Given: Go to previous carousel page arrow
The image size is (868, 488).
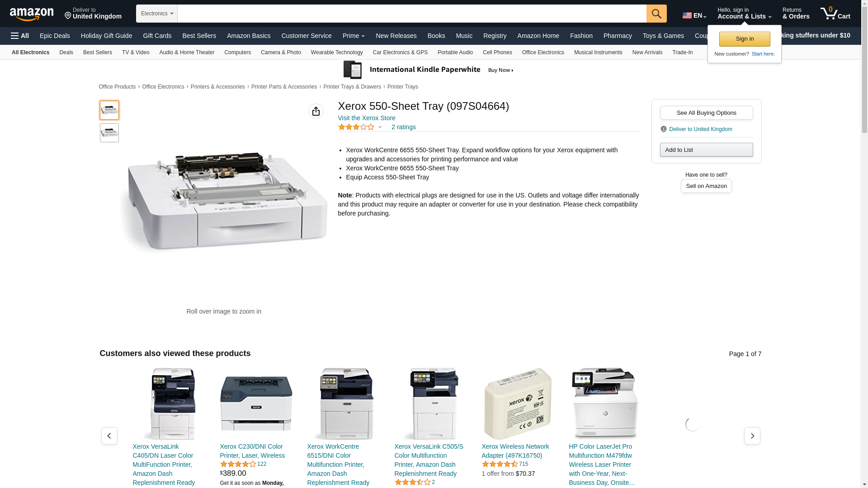Looking at the screenshot, I should point(109,436).
